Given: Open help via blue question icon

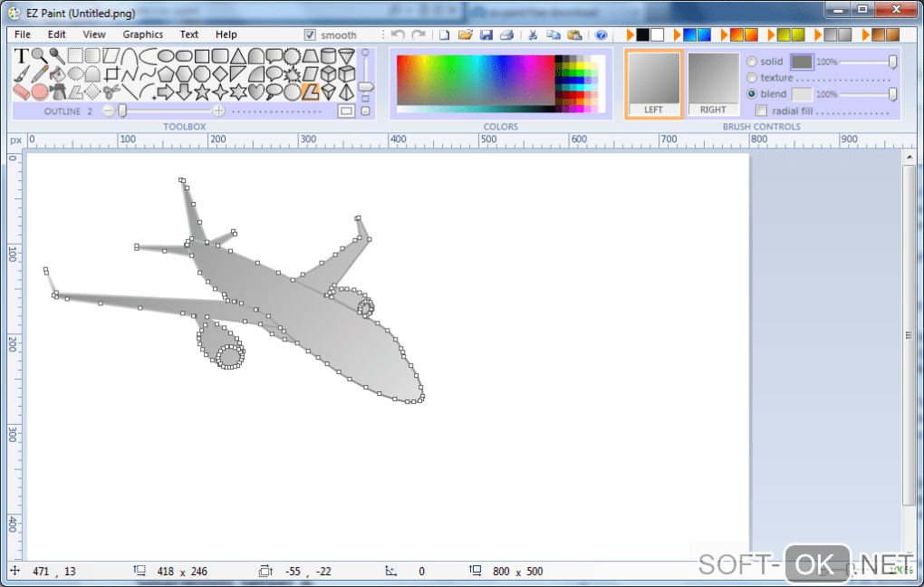Looking at the screenshot, I should click(x=602, y=34).
